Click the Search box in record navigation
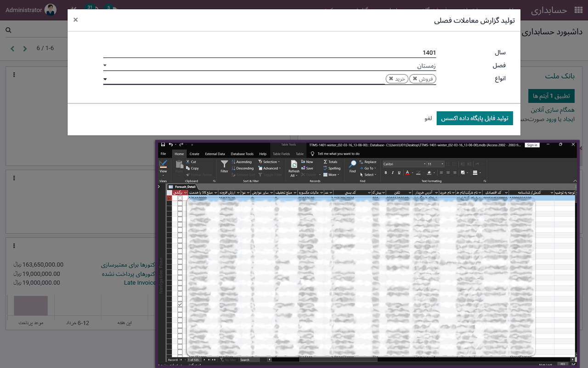This screenshot has width=588, height=368. (245, 360)
